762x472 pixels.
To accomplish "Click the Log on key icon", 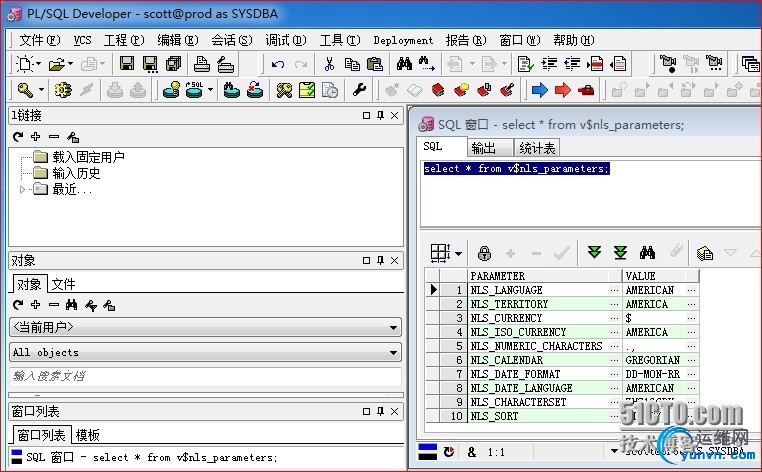I will coord(24,90).
